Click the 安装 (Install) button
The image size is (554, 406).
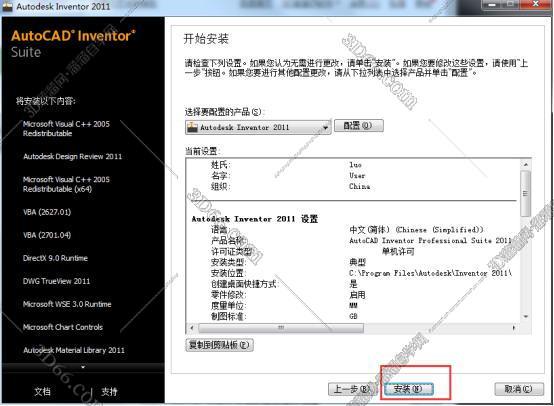408,389
